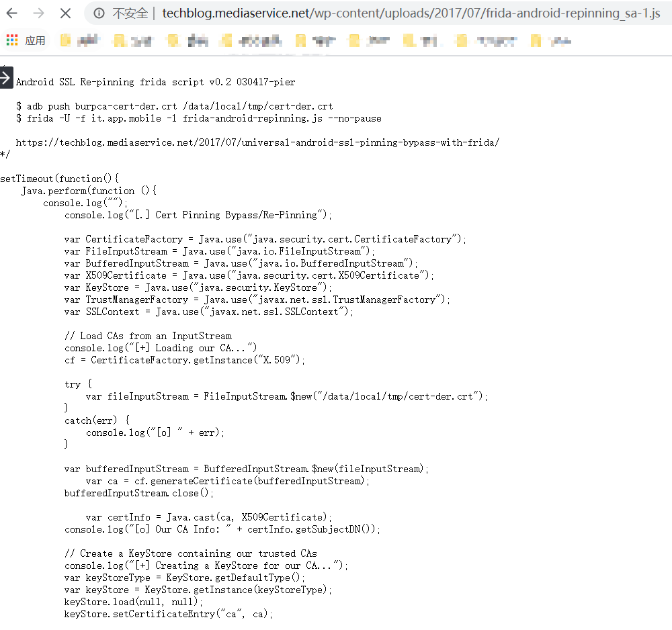672x630 pixels.
Task: Click the 'var certInfo = Java.cast' line
Action: point(209,517)
